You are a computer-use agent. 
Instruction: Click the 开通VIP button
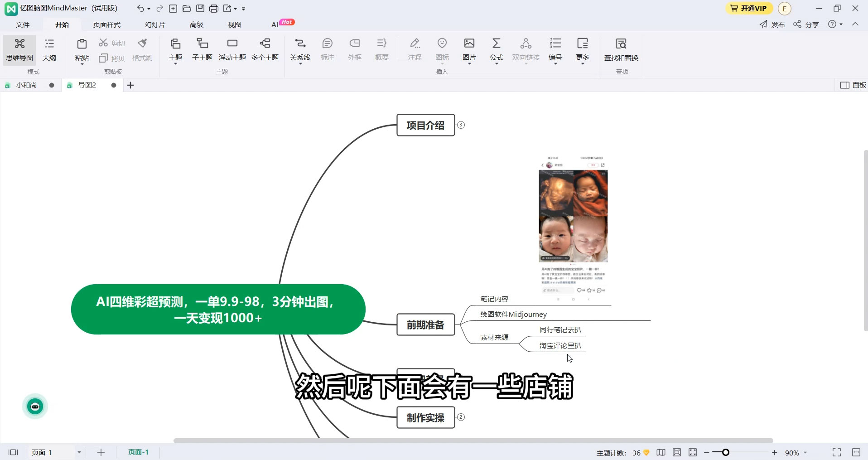(x=749, y=8)
